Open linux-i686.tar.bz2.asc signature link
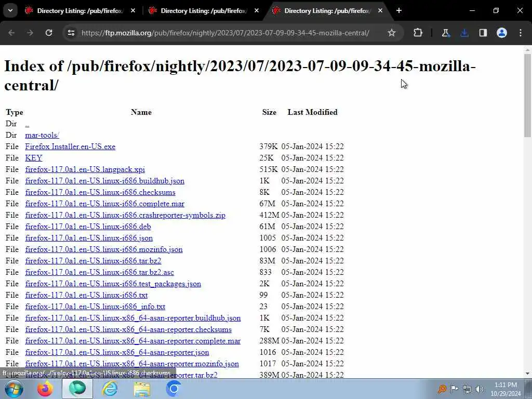The height and width of the screenshot is (399, 532). [99, 272]
